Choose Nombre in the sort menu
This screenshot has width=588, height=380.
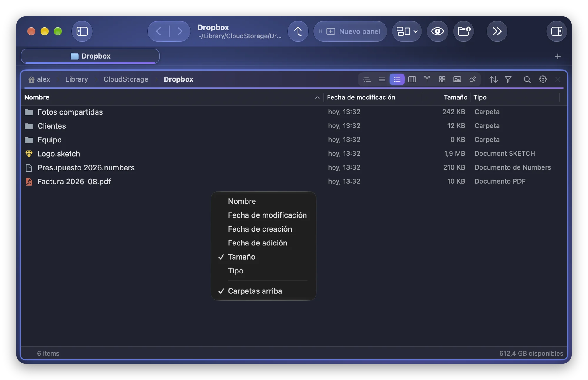click(263, 201)
